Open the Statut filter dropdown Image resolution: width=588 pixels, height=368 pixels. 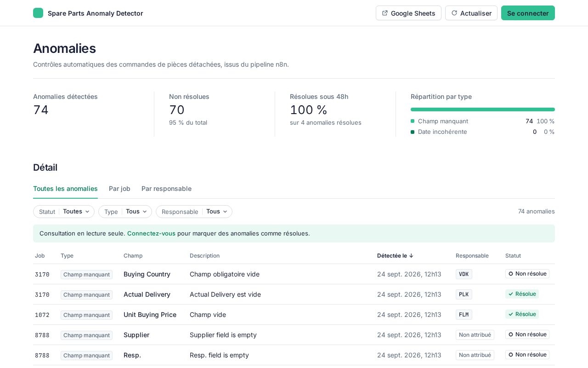point(64,212)
